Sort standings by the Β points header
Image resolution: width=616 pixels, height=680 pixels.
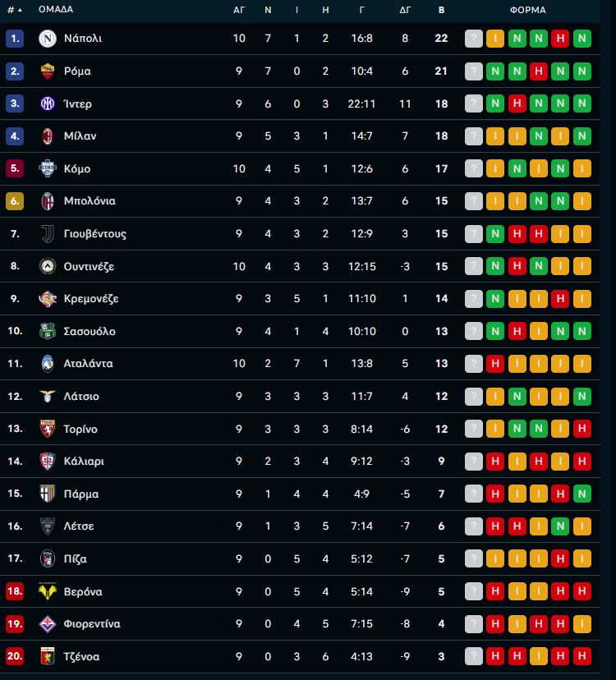pos(442,10)
